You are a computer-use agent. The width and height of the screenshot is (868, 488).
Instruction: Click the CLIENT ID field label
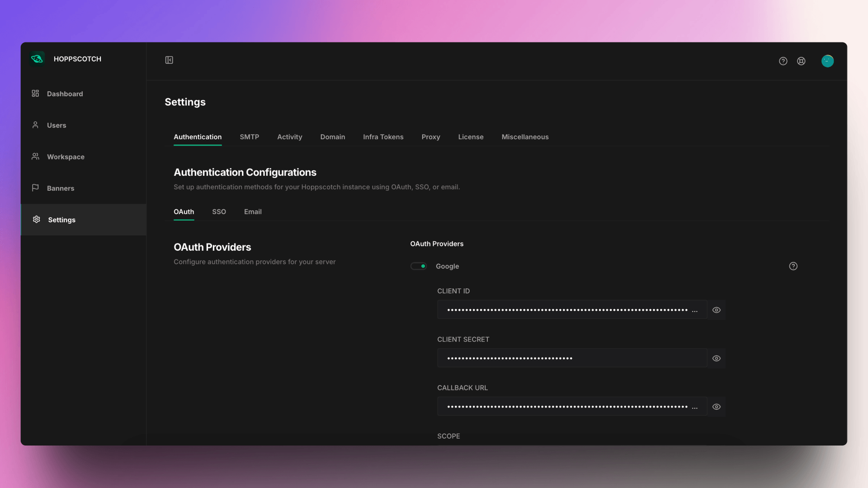[x=453, y=291]
